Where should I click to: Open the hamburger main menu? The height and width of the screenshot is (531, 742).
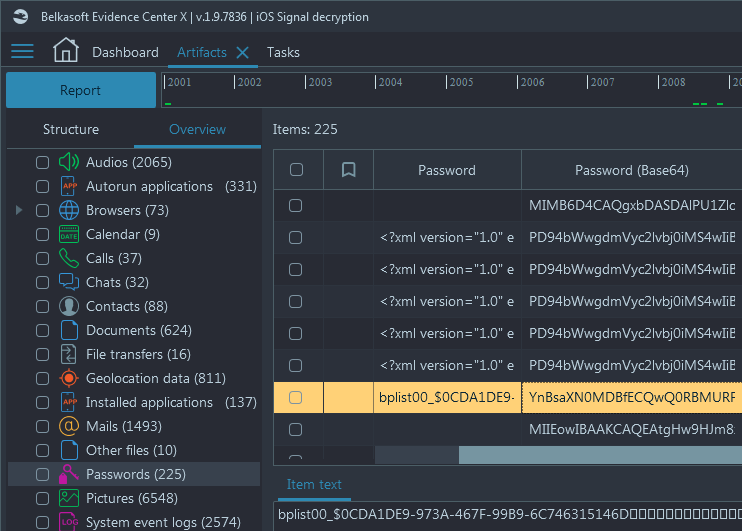pyautogui.click(x=22, y=51)
